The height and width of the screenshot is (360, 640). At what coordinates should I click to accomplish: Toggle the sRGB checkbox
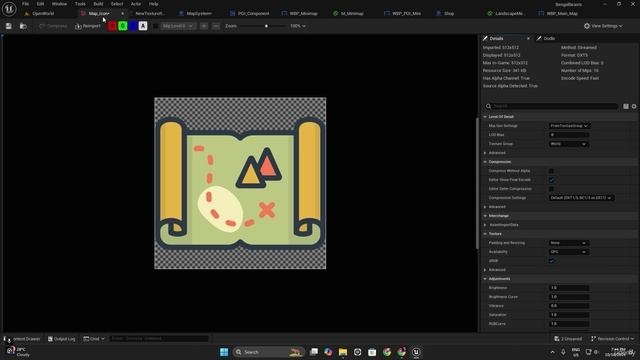click(551, 260)
